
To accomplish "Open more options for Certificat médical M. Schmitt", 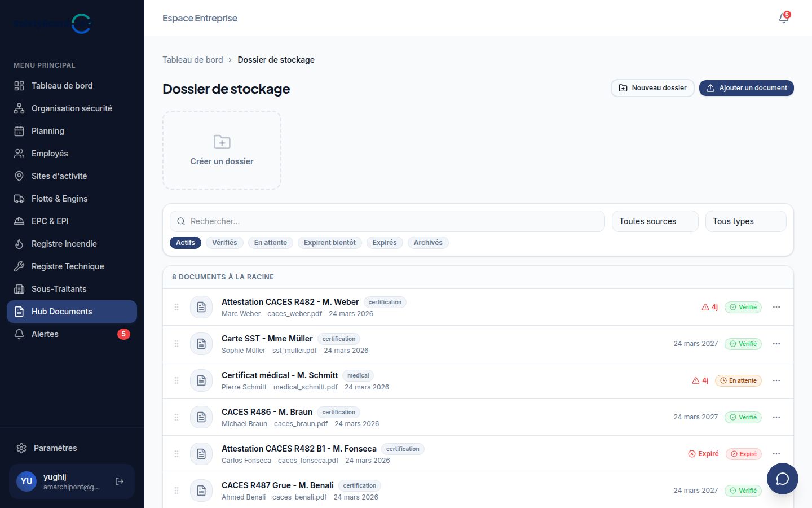I will (776, 380).
